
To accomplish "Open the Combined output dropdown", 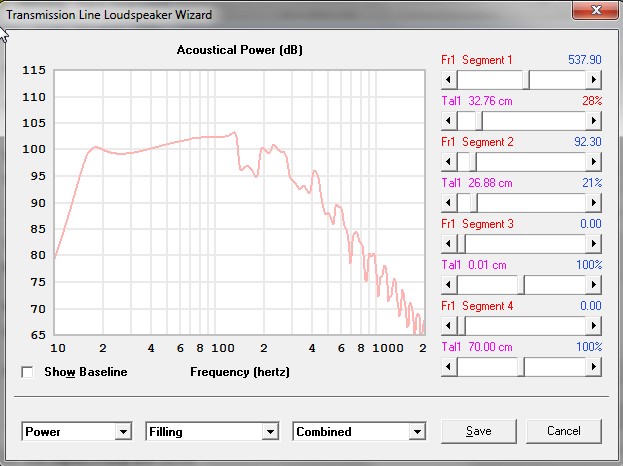I will [417, 431].
